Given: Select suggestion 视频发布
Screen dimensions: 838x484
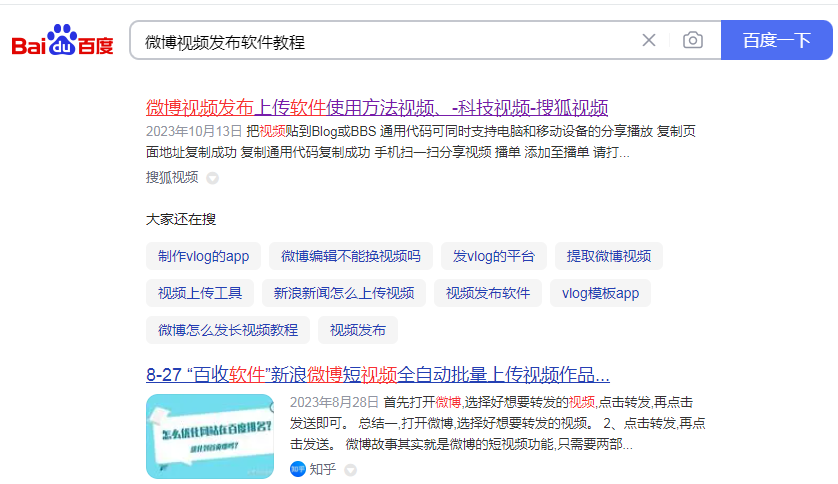Looking at the screenshot, I should click(358, 330).
